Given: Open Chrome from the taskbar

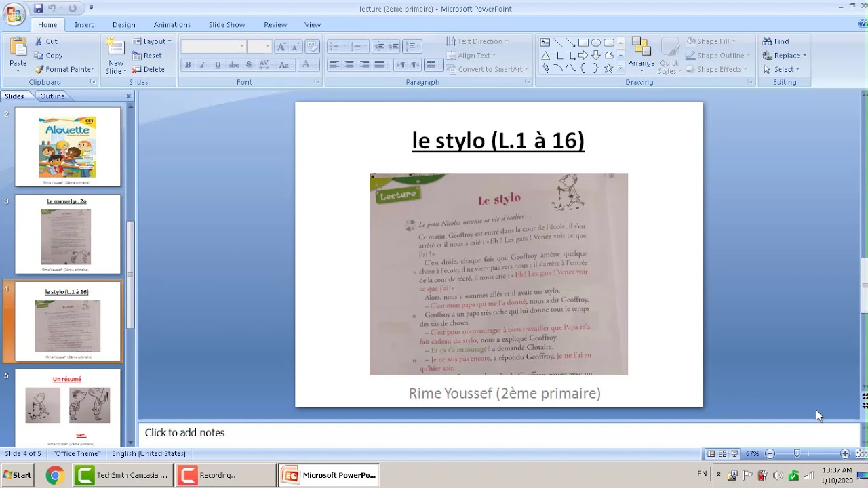Looking at the screenshot, I should tap(54, 475).
